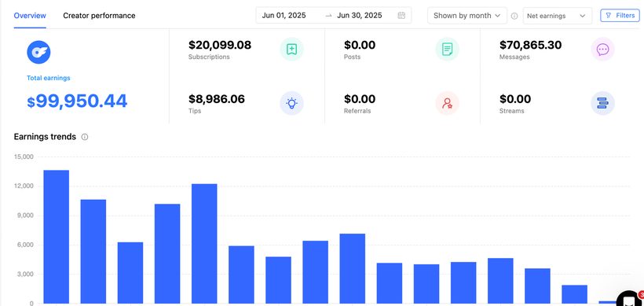Viewport: 644px width, 306px height.
Task: Edit the Jun 01, 2025 start date
Action: point(284,16)
